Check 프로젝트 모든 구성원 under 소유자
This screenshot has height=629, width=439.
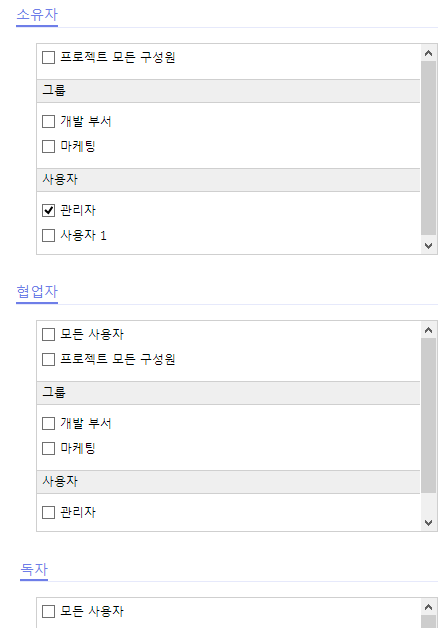coord(49,57)
